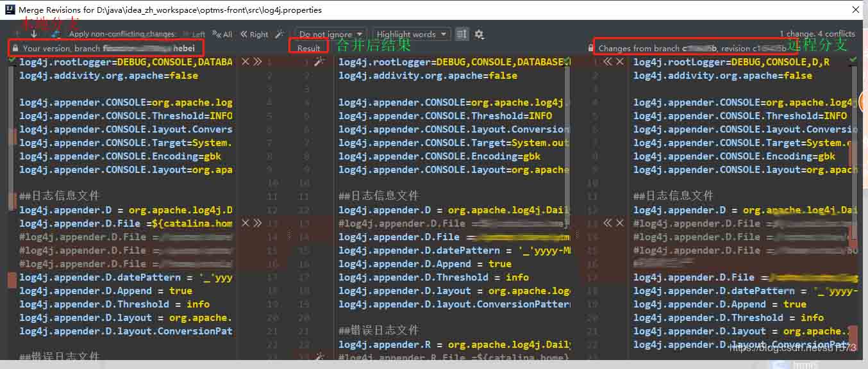Click appender.D.datePattern line in left pane
The image size is (868, 369).
(x=126, y=277)
